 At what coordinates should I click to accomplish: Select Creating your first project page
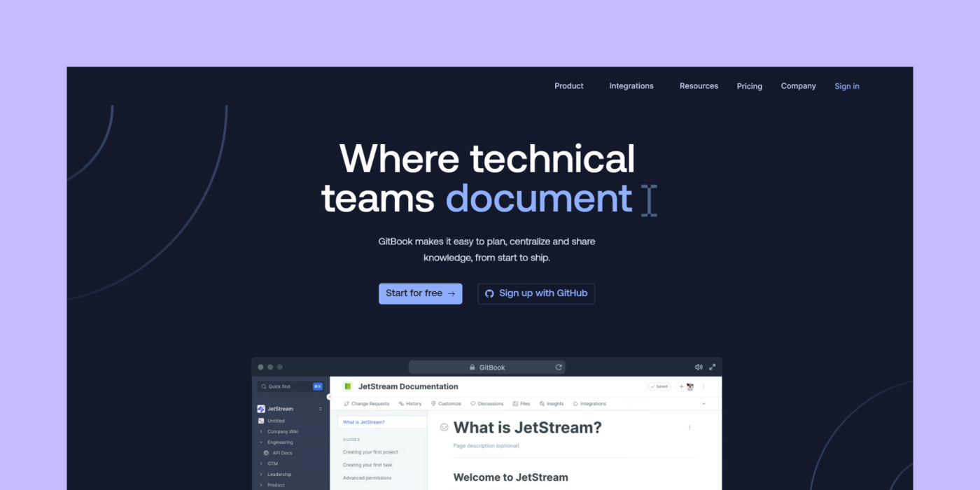(x=370, y=453)
